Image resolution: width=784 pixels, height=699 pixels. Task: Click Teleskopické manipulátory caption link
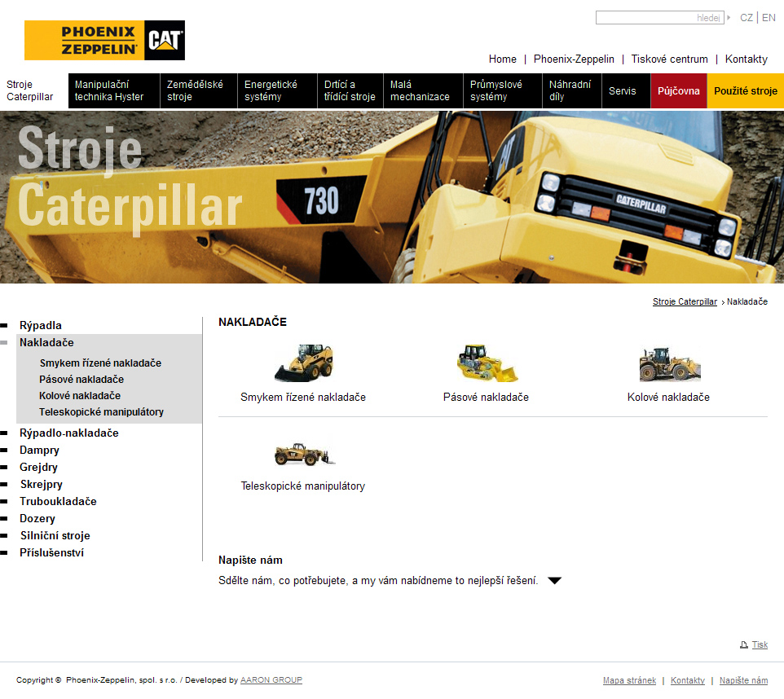point(303,486)
